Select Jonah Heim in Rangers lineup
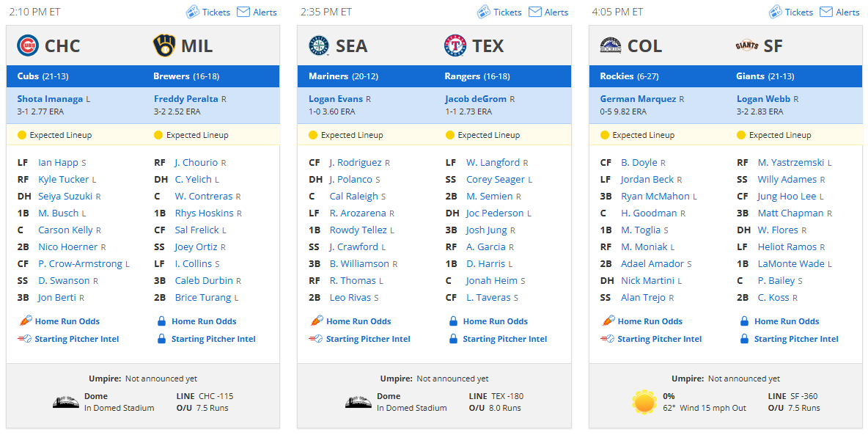This screenshot has height=435, width=868. point(492,281)
